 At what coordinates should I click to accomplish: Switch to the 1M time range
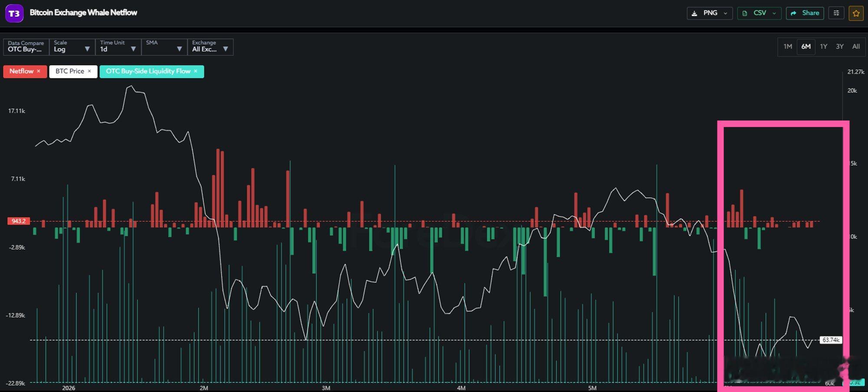coord(788,47)
